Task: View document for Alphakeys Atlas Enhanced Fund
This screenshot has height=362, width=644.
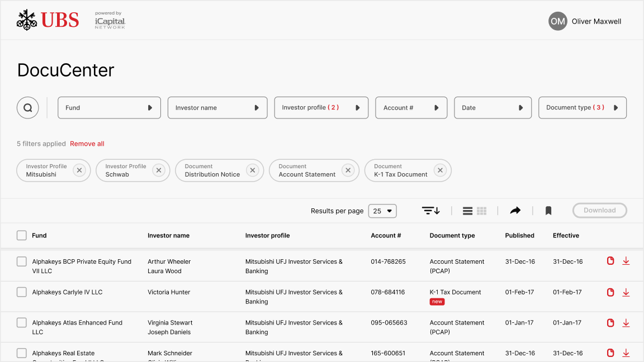Action: click(610, 322)
